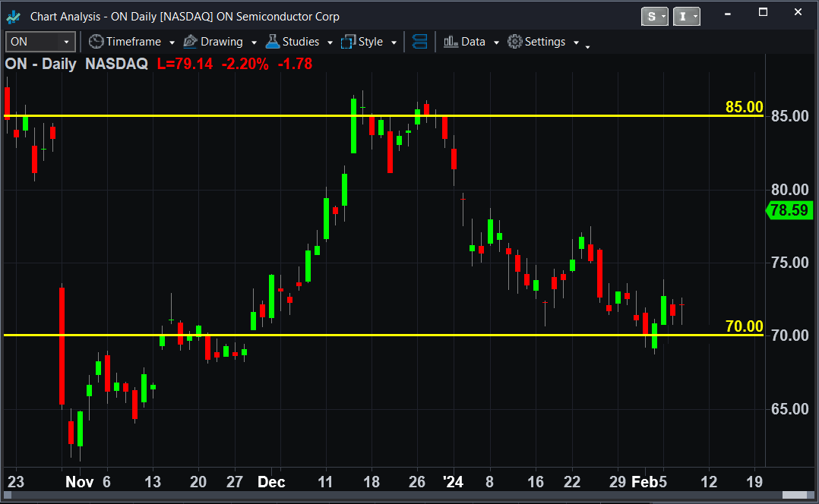This screenshot has width=819, height=504.
Task: Click the -1.78 net change text
Action: [295, 64]
